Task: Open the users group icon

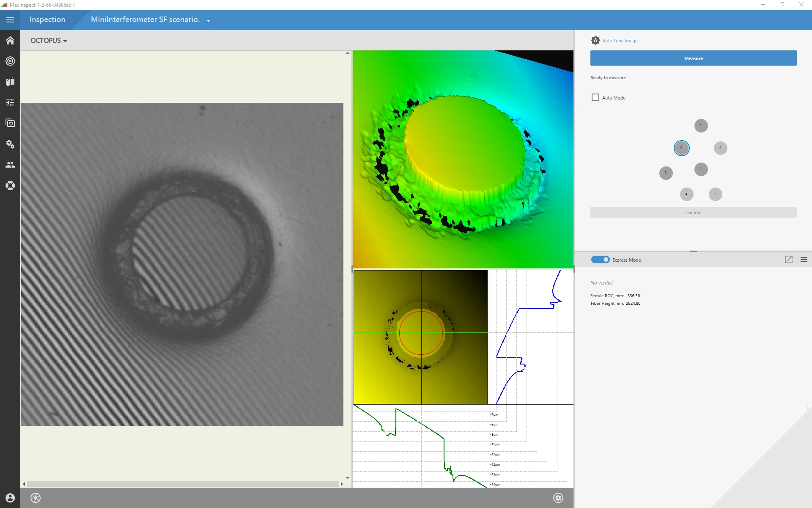Action: (x=10, y=165)
